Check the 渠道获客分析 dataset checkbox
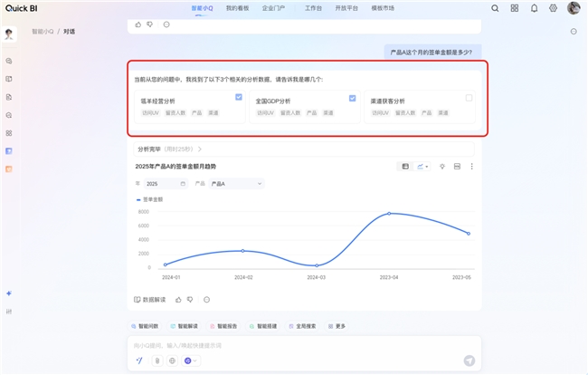The width and height of the screenshot is (588, 375). tap(469, 97)
